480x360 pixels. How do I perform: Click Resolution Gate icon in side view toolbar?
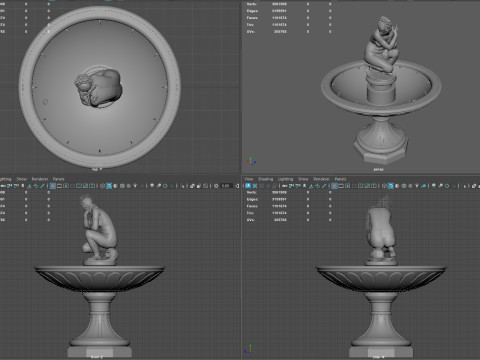click(348, 186)
